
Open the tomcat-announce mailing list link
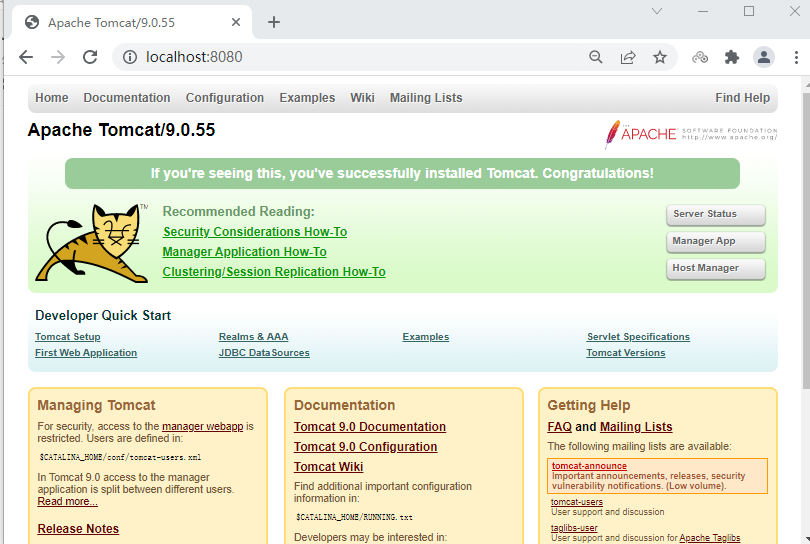pos(589,466)
